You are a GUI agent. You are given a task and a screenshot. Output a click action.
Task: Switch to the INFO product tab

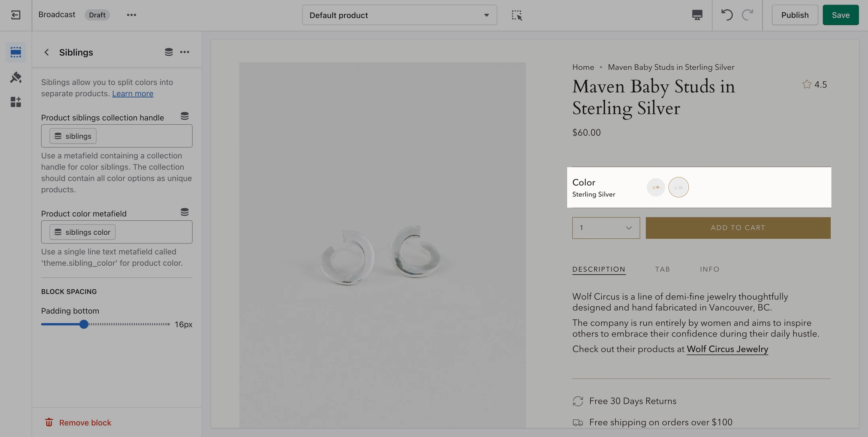709,269
